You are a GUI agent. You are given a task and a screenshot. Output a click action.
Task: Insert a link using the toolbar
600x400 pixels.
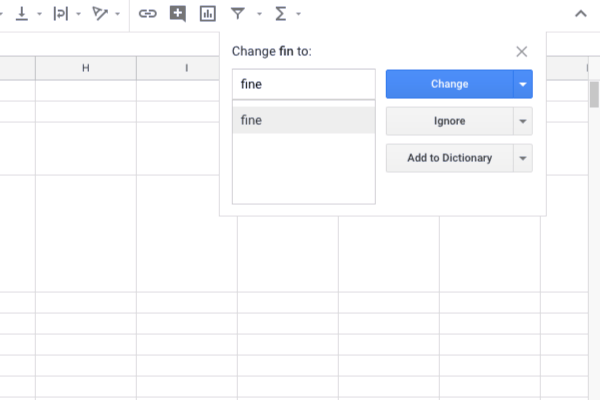pos(148,14)
